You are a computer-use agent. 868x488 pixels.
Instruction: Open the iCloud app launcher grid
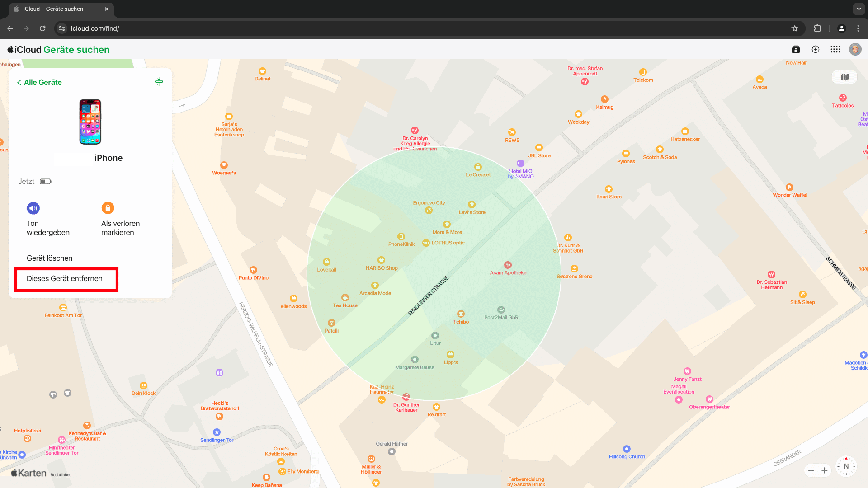click(835, 50)
